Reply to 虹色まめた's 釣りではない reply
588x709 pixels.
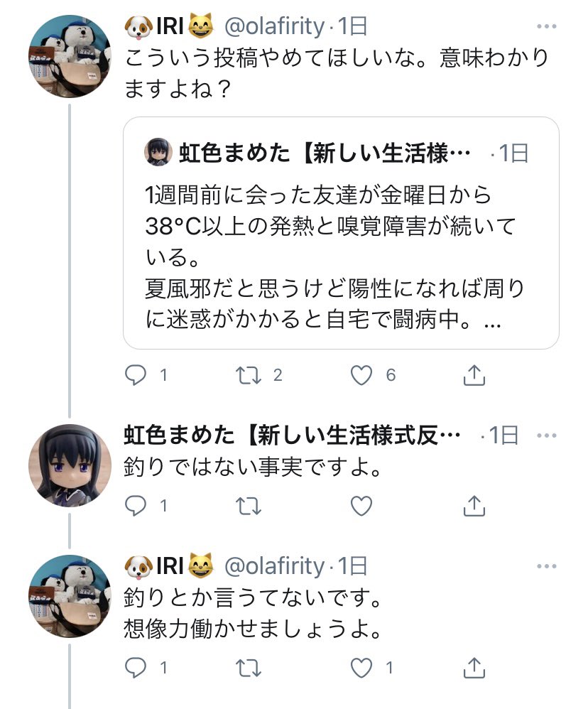138,506
